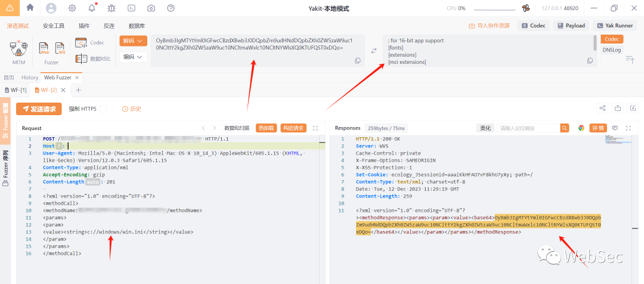Close the Web Fuzzer tab
The height and width of the screenshot is (284, 644).
77,78
